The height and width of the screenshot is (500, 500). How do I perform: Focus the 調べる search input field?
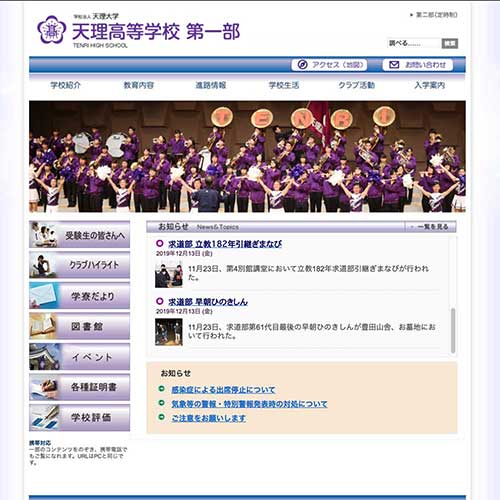pyautogui.click(x=414, y=43)
